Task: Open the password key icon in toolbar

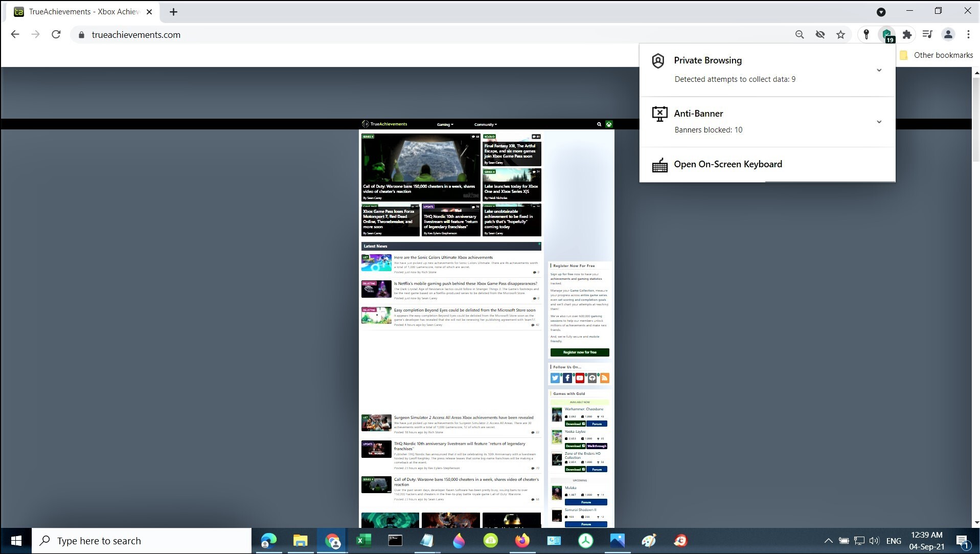Action: (866, 35)
